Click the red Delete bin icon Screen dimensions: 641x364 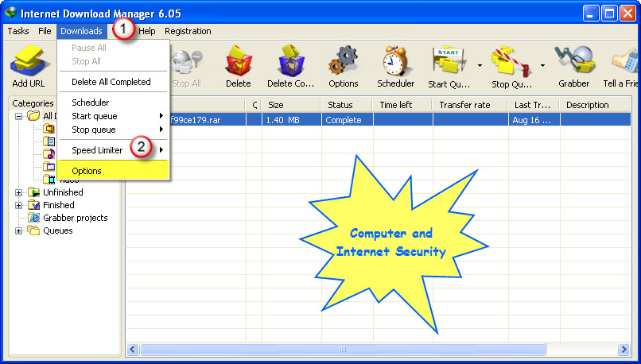click(239, 60)
